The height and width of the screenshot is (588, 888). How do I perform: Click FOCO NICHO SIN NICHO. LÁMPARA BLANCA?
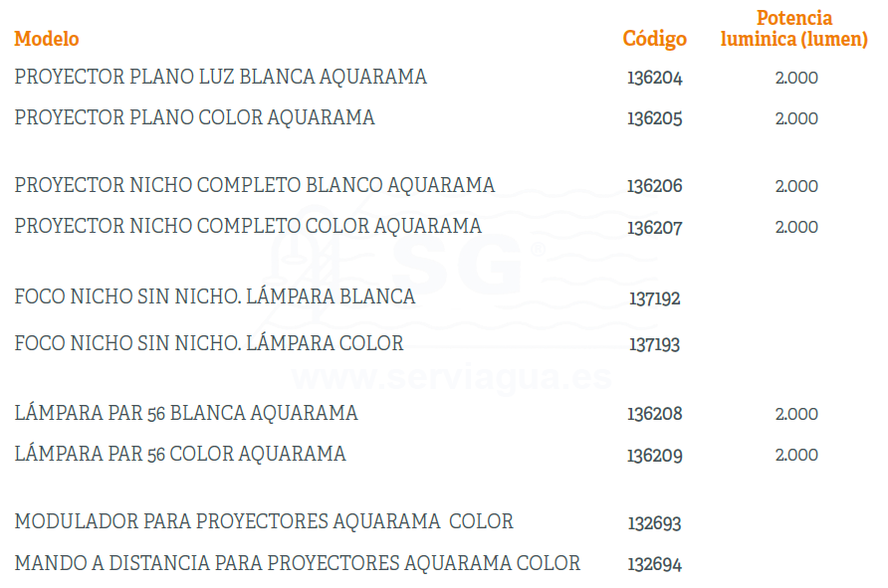pyautogui.click(x=214, y=296)
